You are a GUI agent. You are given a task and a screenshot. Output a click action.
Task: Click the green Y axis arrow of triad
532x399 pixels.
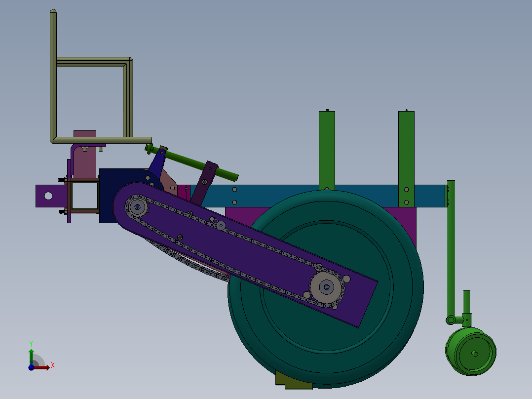(x=31, y=356)
